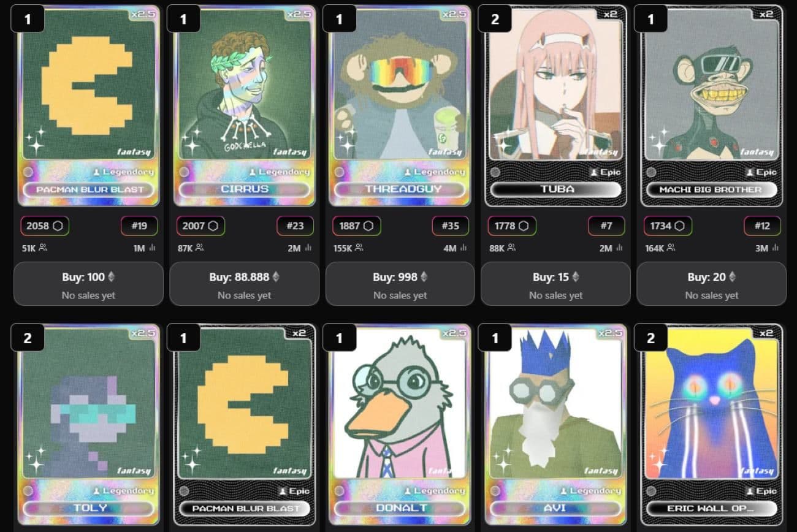Select the Donalt duck card
Screen dimensions: 797x532
coord(400,424)
